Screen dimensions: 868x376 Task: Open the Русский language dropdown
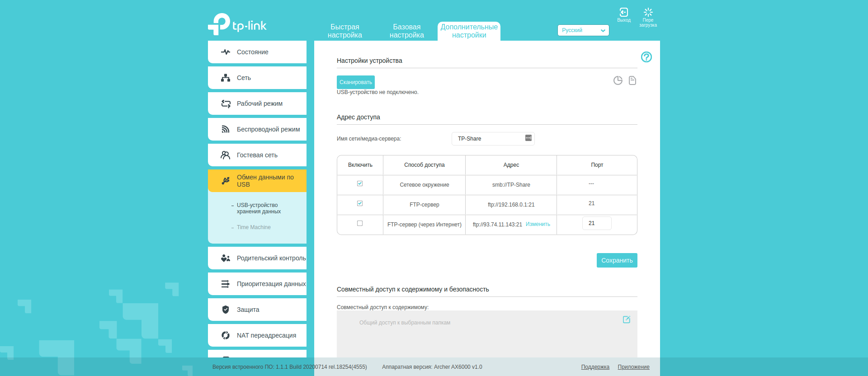[583, 30]
